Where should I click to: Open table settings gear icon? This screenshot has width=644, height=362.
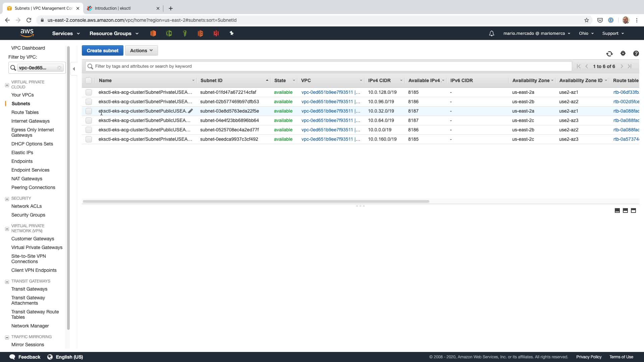(x=623, y=54)
